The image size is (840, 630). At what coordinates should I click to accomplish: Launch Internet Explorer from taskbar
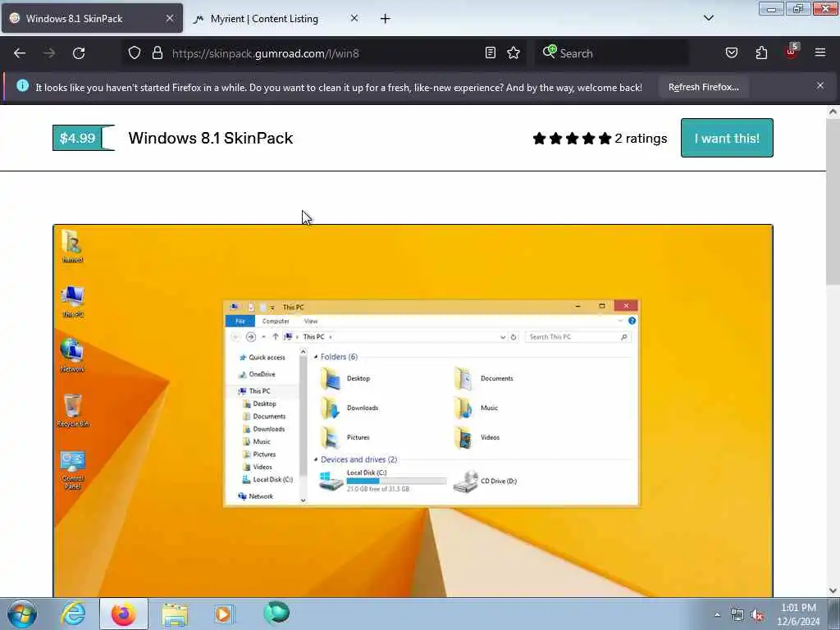73,614
